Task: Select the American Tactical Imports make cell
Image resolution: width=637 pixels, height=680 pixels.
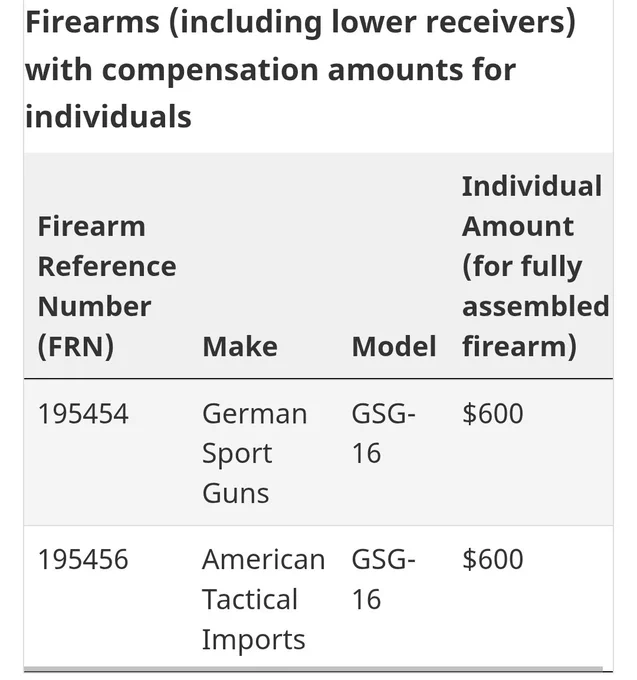Action: (x=263, y=599)
